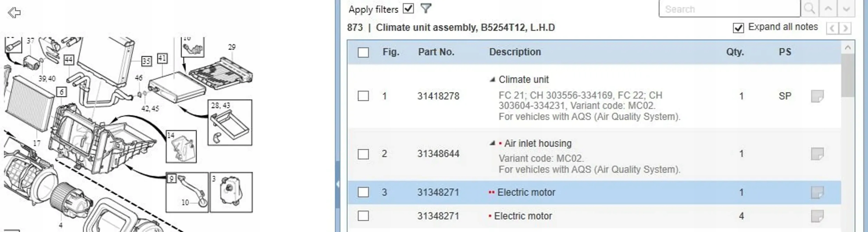The width and height of the screenshot is (868, 232).
Task: Collapse the Climate unit row notes
Action: point(492,80)
